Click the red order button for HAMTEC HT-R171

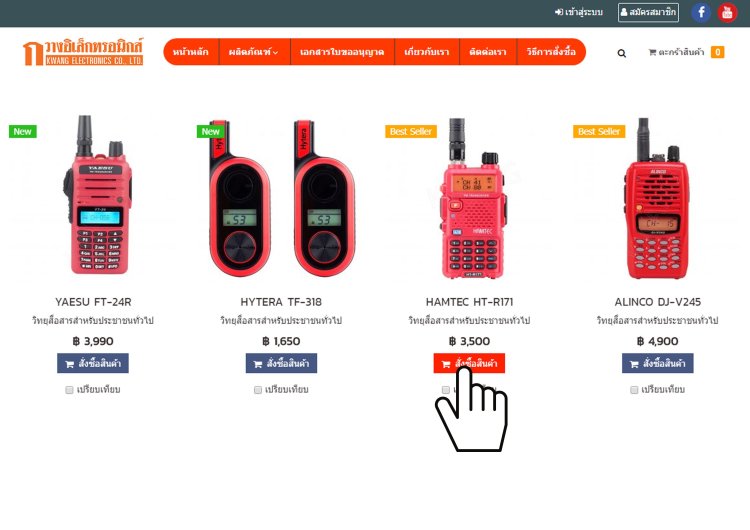469,364
